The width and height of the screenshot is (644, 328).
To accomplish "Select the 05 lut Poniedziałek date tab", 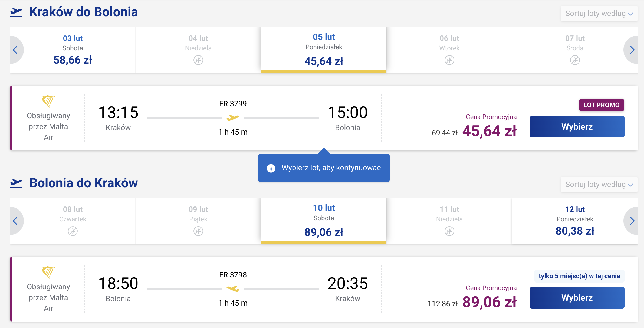I will coord(324,50).
